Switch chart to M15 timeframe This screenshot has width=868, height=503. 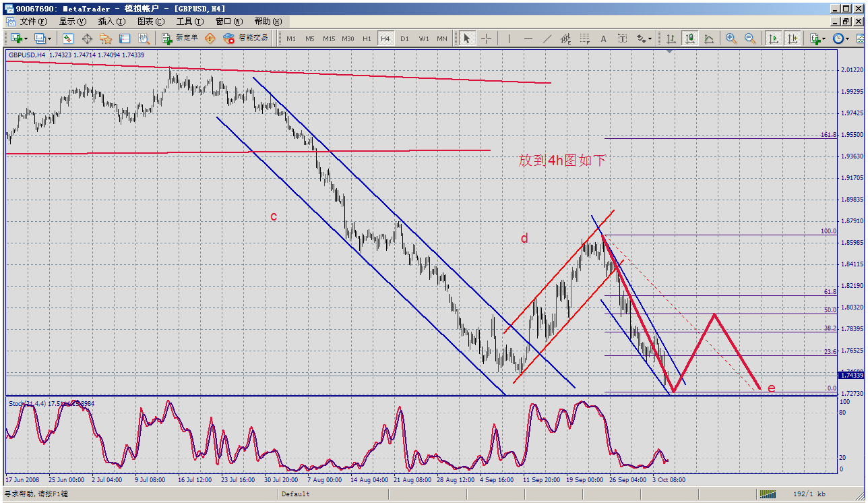pos(329,38)
